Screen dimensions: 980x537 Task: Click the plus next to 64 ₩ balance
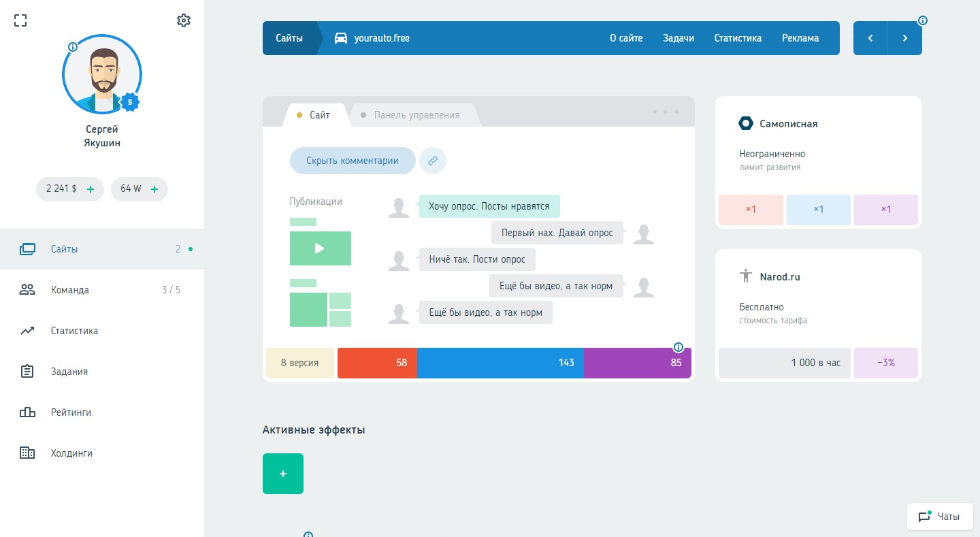154,189
